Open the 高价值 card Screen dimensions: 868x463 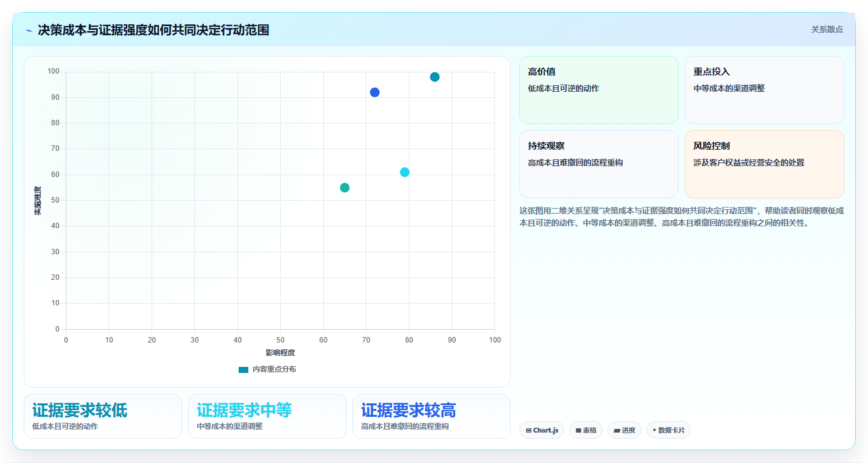(599, 90)
